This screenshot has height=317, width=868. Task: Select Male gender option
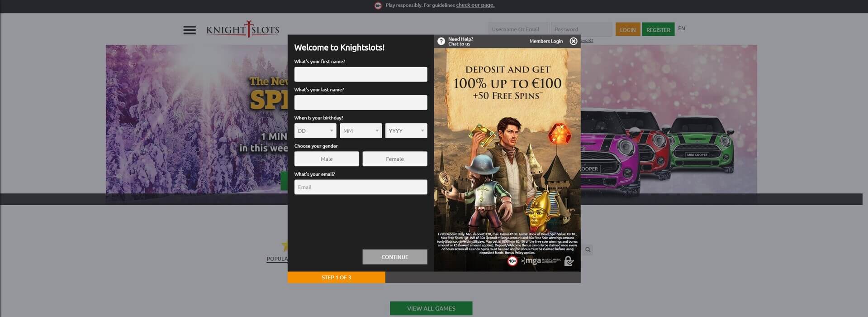click(327, 159)
